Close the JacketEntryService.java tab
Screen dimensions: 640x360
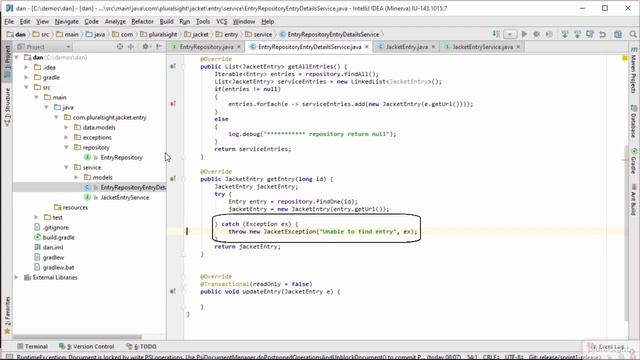click(x=518, y=47)
